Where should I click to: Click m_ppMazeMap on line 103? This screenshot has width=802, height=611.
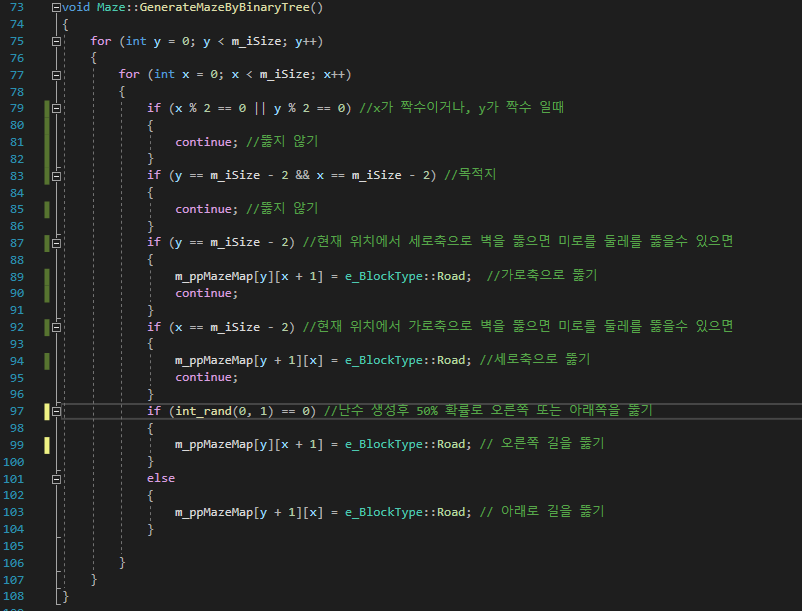(214, 512)
